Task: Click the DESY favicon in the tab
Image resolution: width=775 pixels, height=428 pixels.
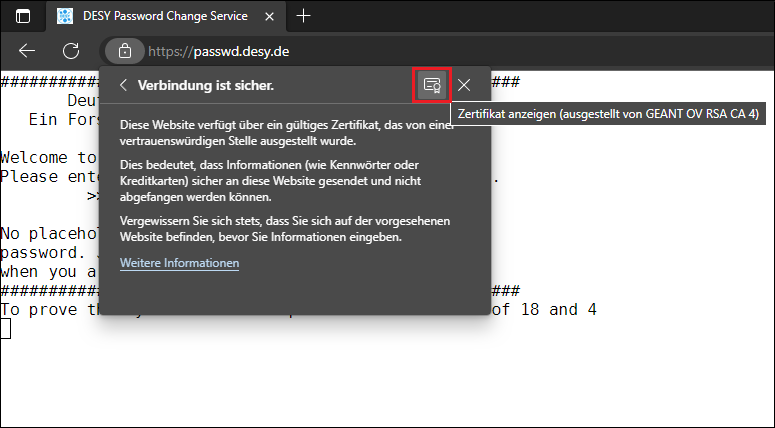Action: (65, 16)
